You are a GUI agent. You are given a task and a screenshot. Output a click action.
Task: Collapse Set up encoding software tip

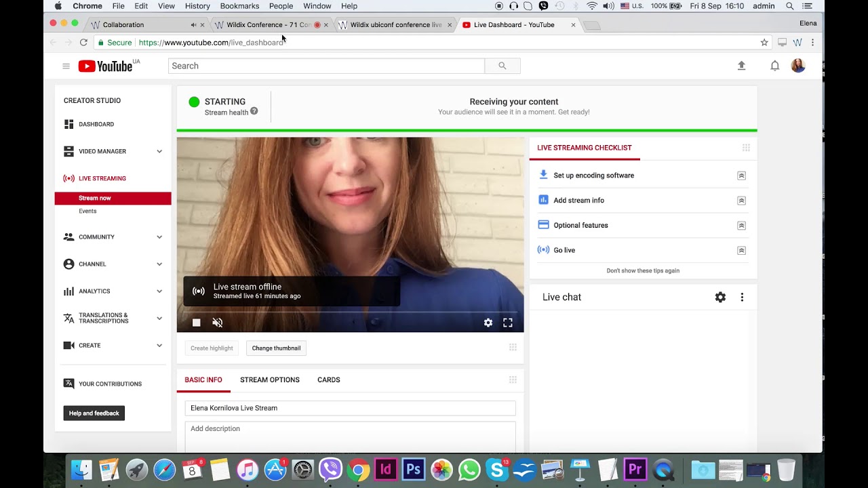[741, 176]
